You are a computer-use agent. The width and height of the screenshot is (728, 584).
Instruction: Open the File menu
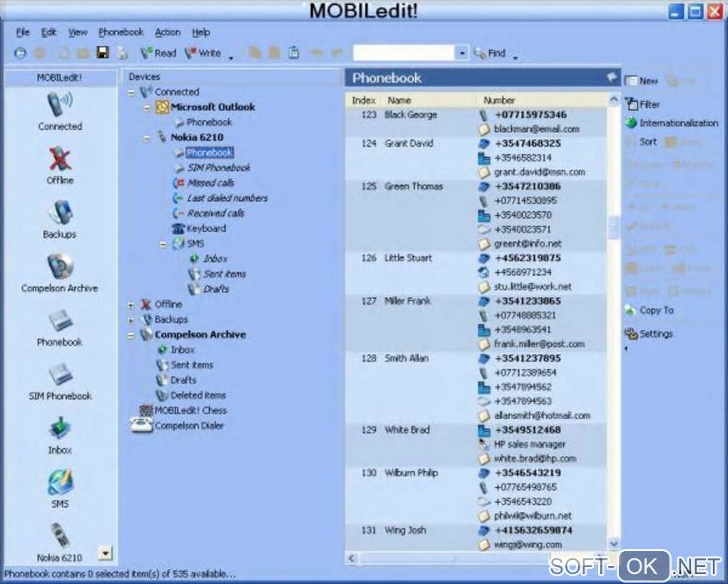22,32
